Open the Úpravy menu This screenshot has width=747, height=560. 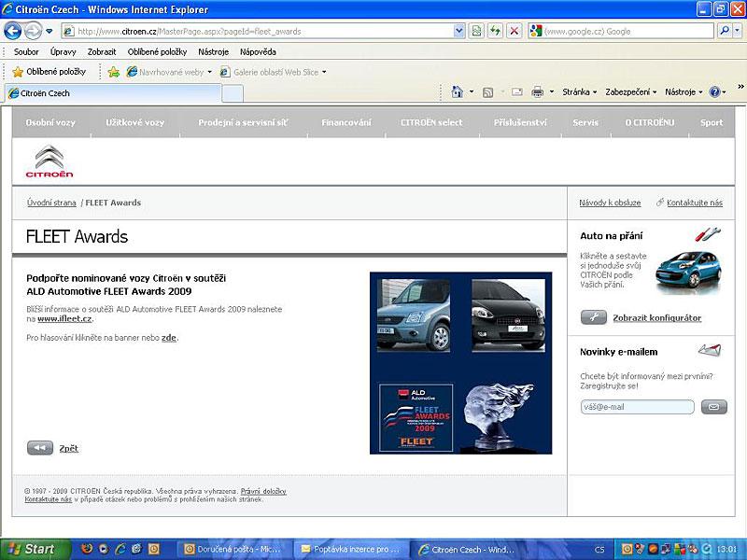(63, 52)
